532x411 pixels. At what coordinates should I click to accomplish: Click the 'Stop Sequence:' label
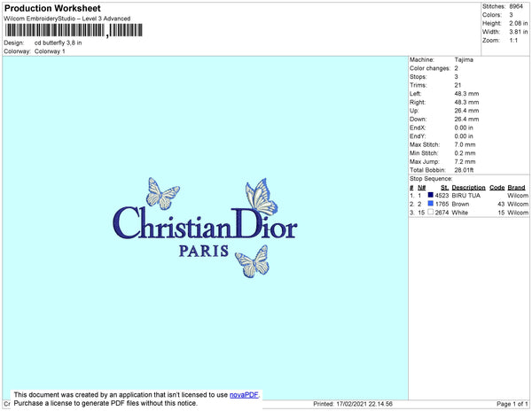tap(431, 179)
